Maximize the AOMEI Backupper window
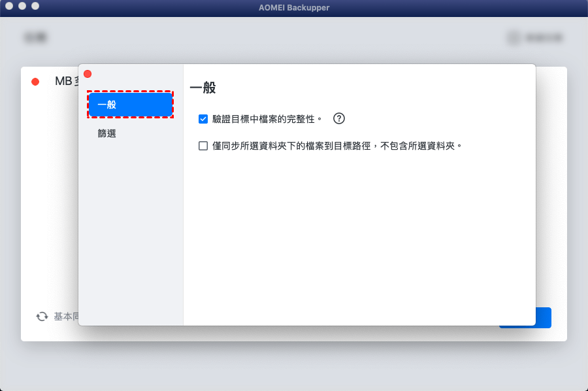588x391 pixels. tap(35, 6)
